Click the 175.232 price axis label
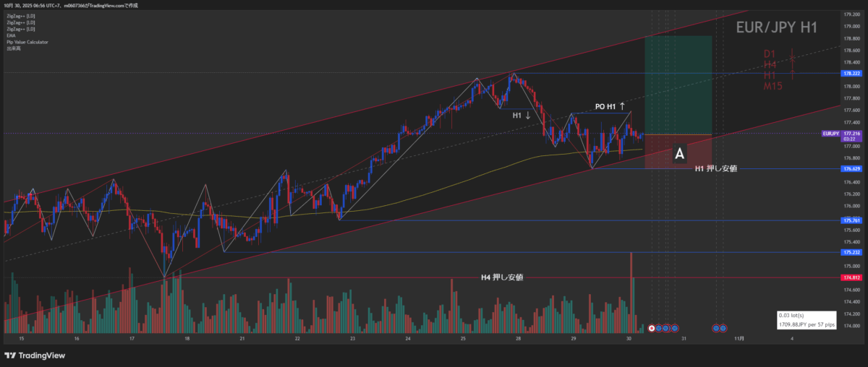 851,252
